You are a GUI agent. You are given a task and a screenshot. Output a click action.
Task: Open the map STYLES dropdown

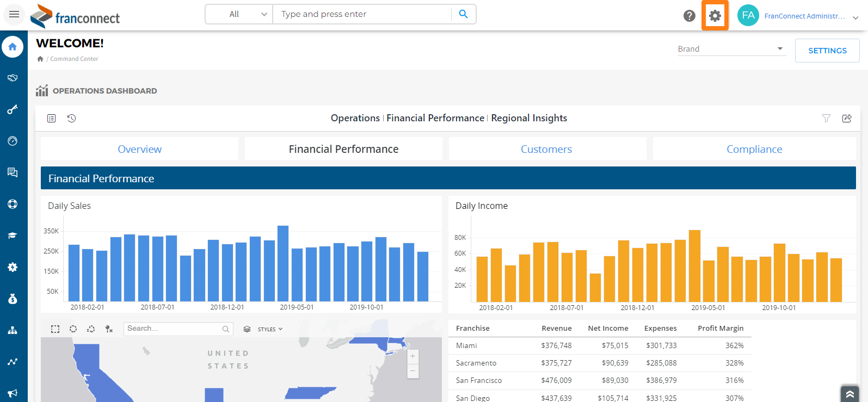click(x=270, y=329)
